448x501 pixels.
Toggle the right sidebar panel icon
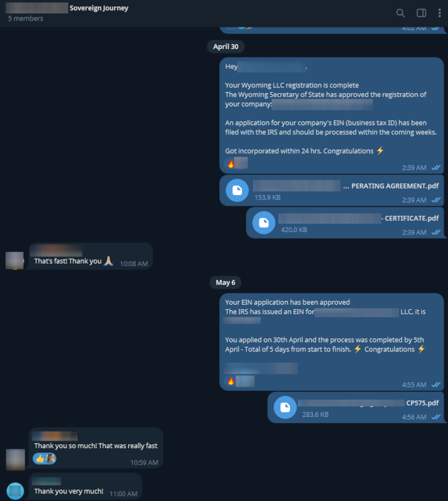(421, 13)
